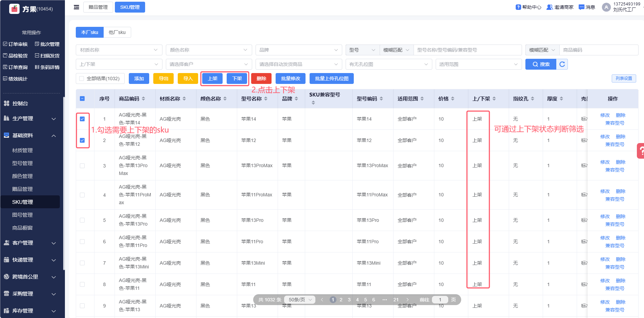The width and height of the screenshot is (644, 318).
Task: Click the blue search button
Action: (541, 64)
